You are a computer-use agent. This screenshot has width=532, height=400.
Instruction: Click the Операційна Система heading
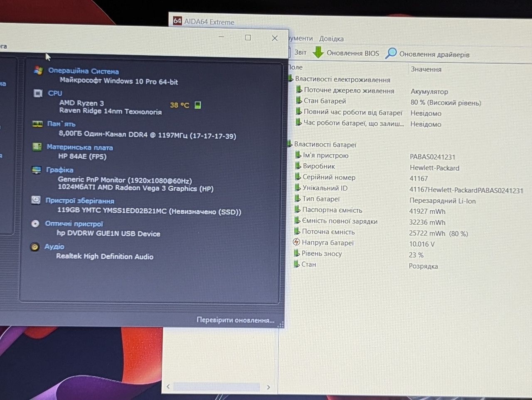[x=84, y=71]
